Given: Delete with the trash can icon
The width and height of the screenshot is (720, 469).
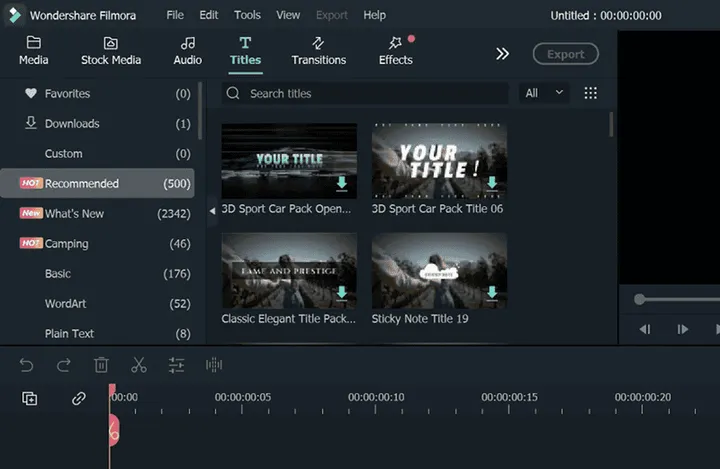Looking at the screenshot, I should [x=101, y=365].
